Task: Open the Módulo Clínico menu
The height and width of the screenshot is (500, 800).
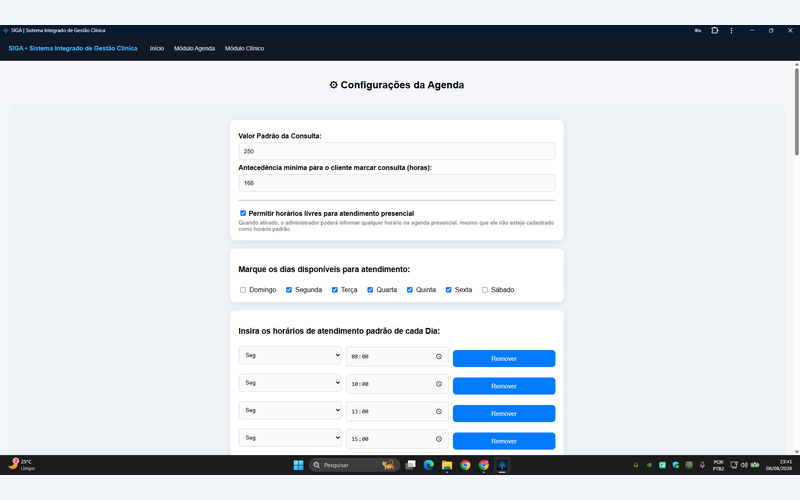Action: click(244, 48)
